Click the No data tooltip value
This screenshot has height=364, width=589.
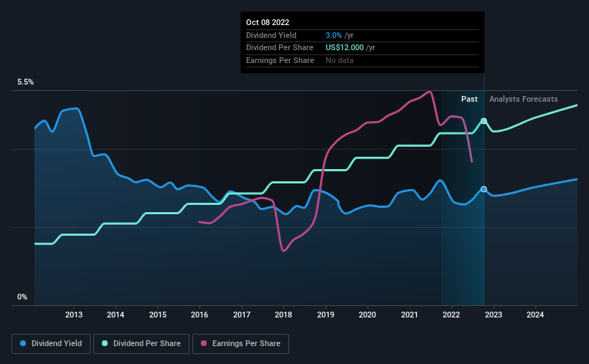pos(339,60)
